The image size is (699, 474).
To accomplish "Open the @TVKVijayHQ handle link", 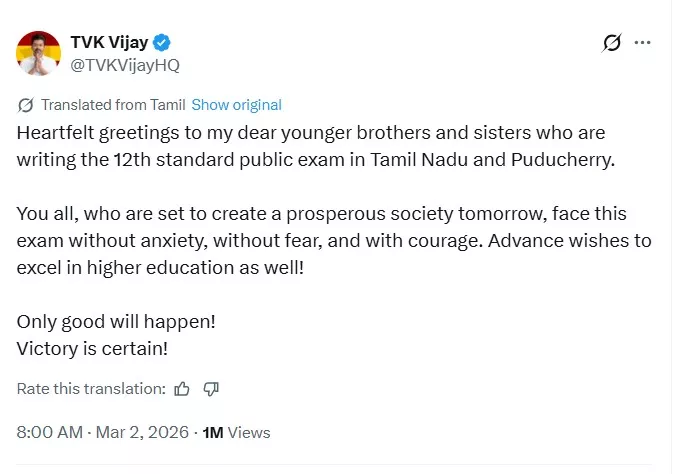I will (x=125, y=64).
